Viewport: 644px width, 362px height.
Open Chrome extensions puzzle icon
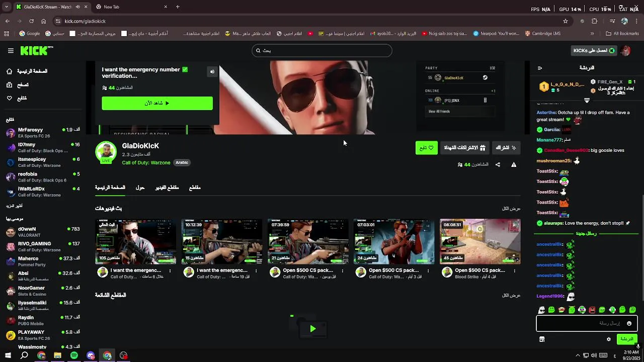coord(595,21)
